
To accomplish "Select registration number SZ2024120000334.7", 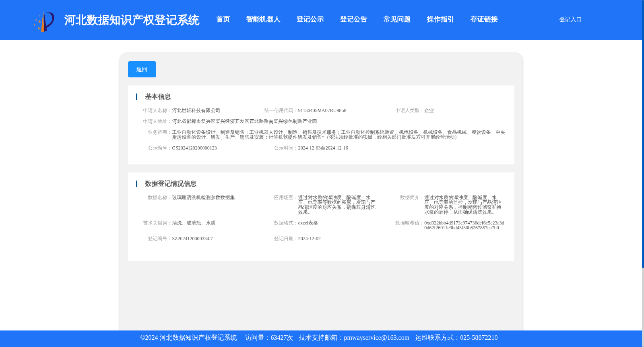I will pos(192,239).
